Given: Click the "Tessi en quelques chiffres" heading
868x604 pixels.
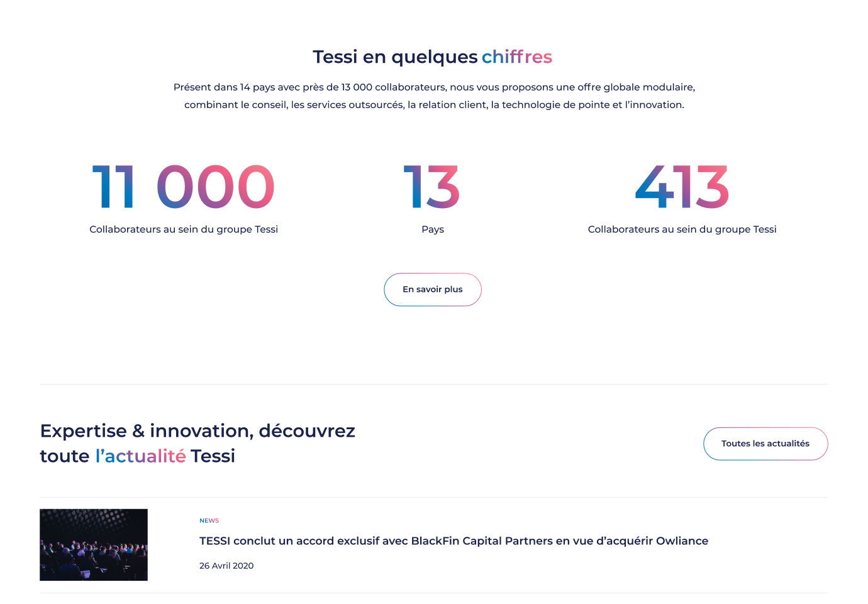Looking at the screenshot, I should [x=396, y=57].
